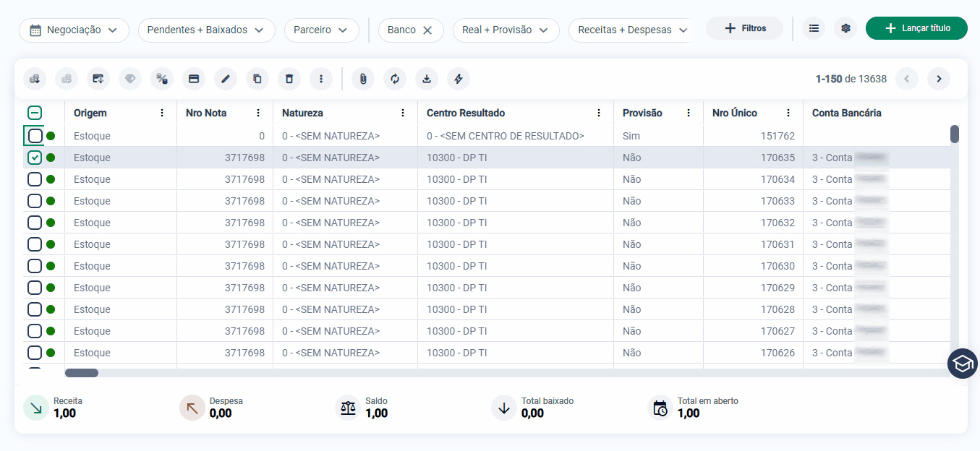Click the refresh arrows icon

pos(395,79)
